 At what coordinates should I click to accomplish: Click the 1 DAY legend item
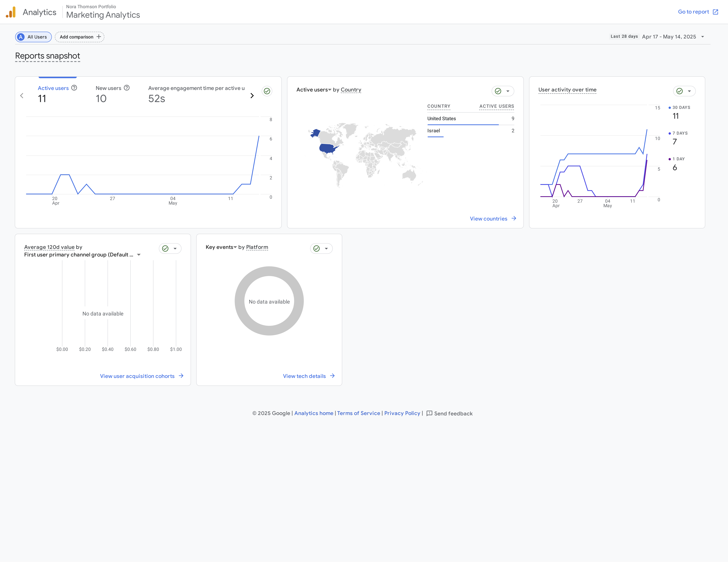[677, 164]
